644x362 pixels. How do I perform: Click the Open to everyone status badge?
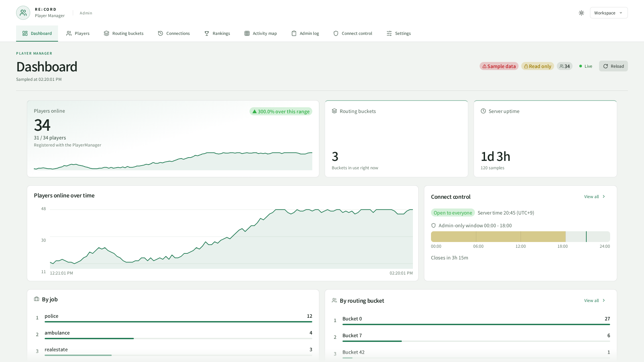tap(453, 213)
